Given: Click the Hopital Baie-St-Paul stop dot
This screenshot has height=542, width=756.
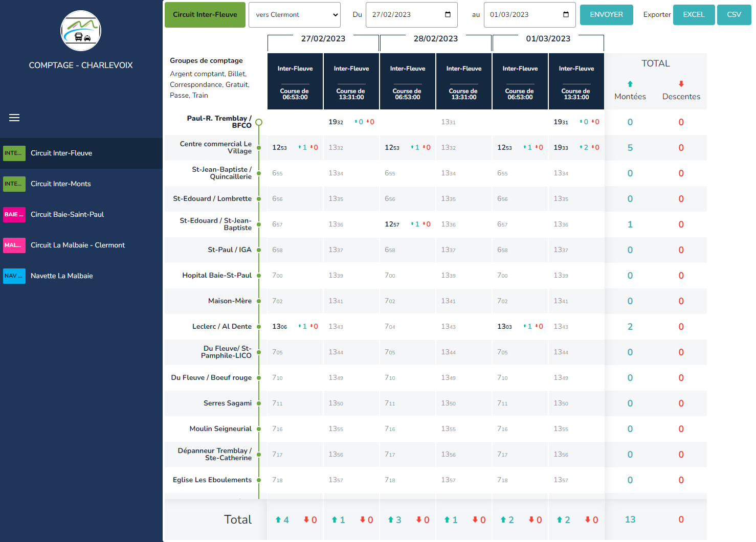Looking at the screenshot, I should coord(259,276).
